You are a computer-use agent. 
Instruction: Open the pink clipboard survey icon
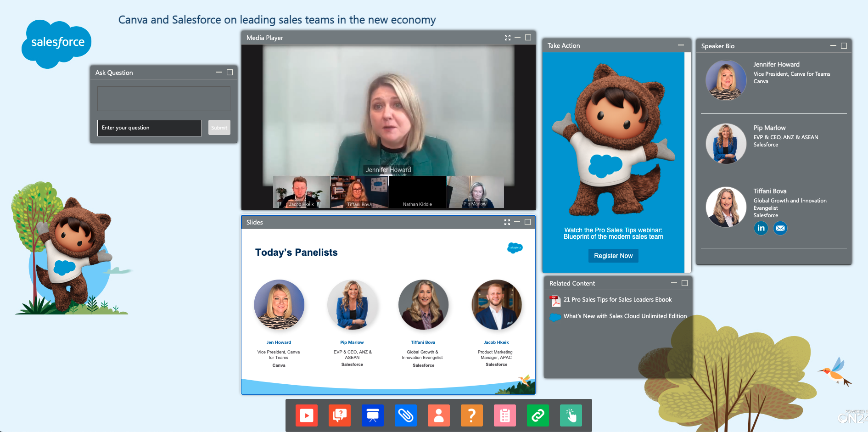coord(504,415)
